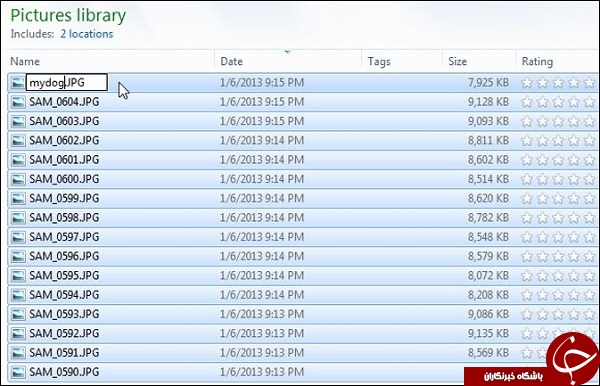
Task: Click the 8,602 KB size value
Action: [x=488, y=160]
